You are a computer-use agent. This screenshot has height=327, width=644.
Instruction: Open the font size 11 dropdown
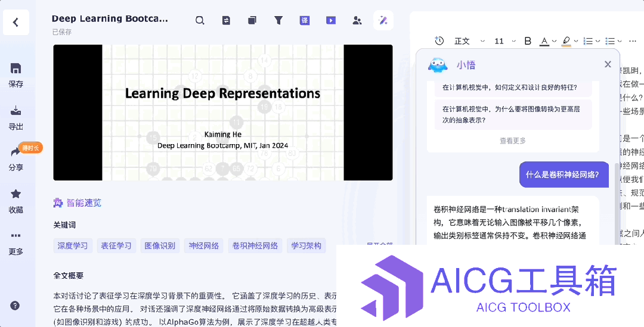point(504,41)
